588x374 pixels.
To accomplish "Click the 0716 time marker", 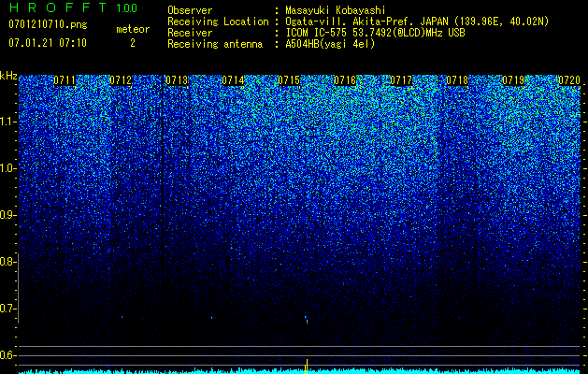I will coord(345,80).
